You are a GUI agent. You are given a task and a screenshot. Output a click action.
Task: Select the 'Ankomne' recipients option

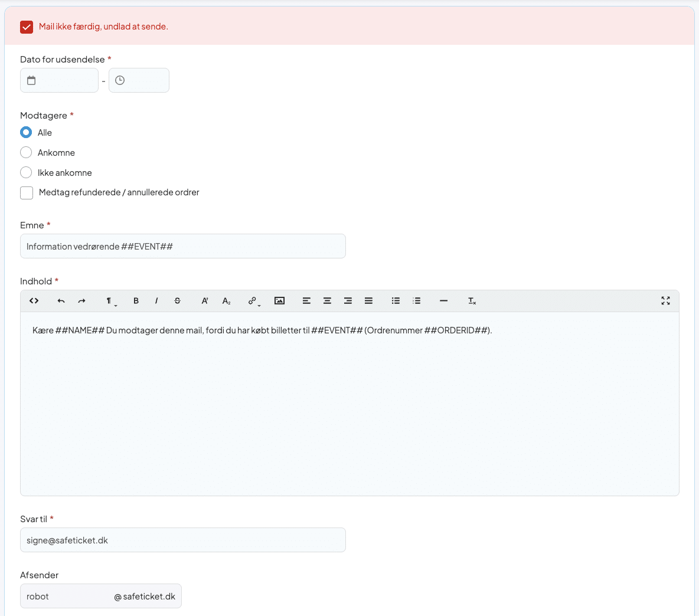click(x=26, y=153)
